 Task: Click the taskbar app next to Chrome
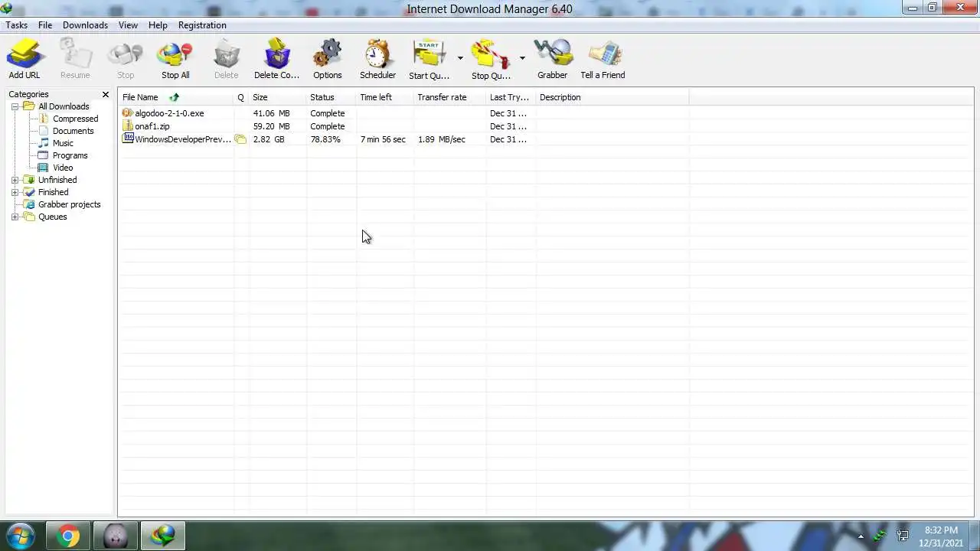(x=115, y=536)
